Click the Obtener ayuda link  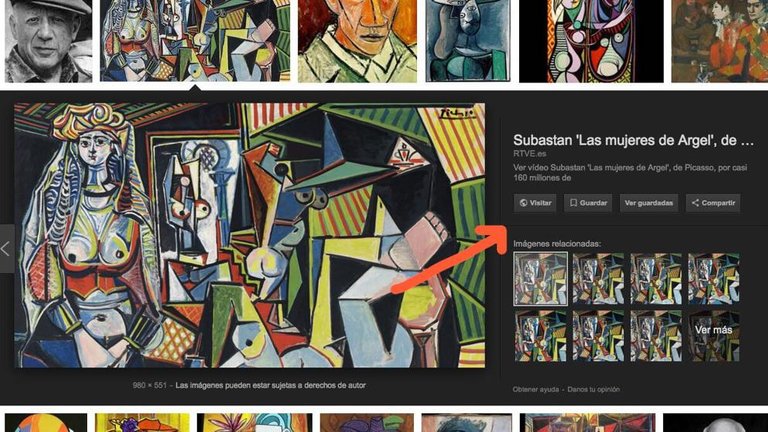pyautogui.click(x=535, y=389)
